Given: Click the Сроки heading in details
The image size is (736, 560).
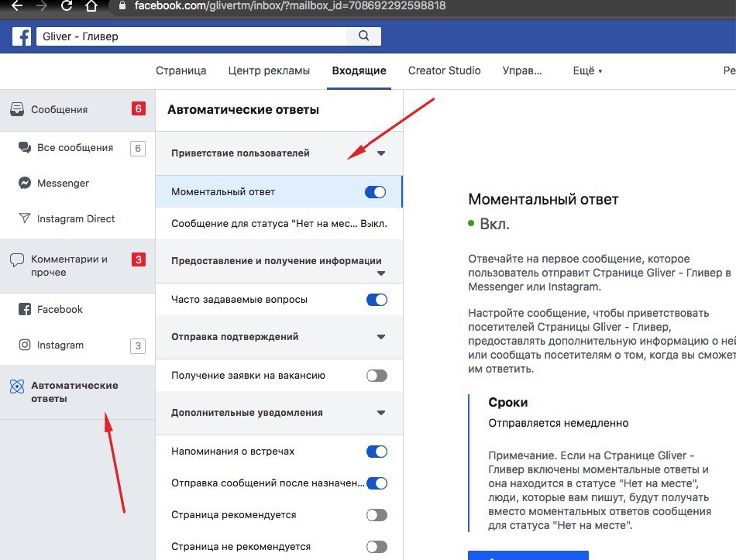Looking at the screenshot, I should (508, 402).
